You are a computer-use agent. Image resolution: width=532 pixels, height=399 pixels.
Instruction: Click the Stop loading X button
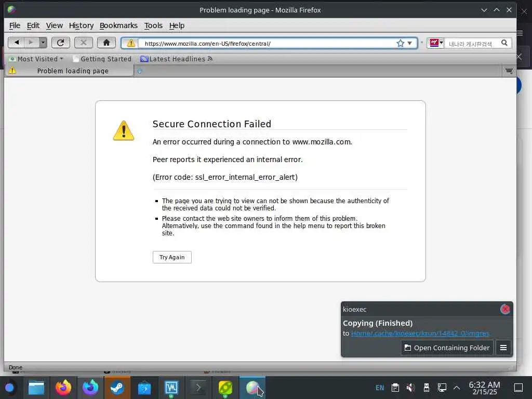(x=84, y=43)
